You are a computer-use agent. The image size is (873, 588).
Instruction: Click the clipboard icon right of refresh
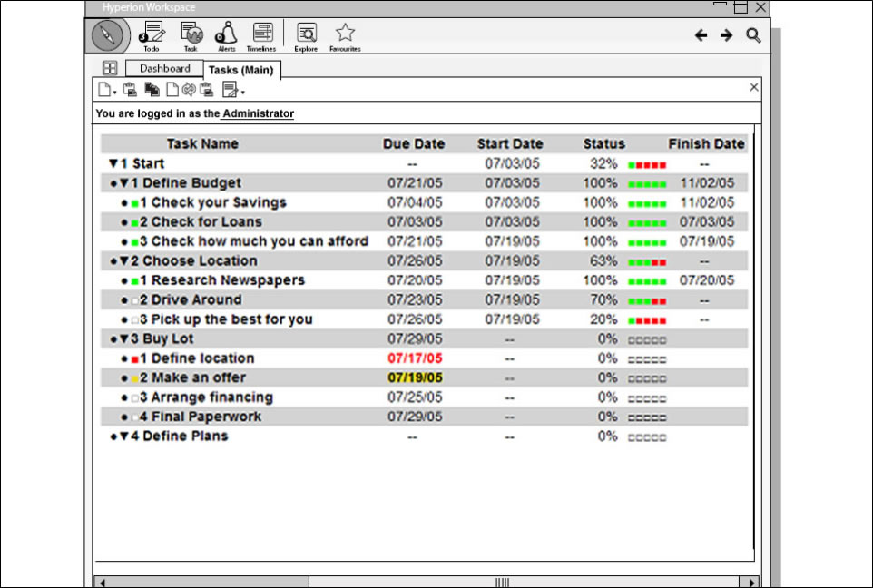coord(207,89)
